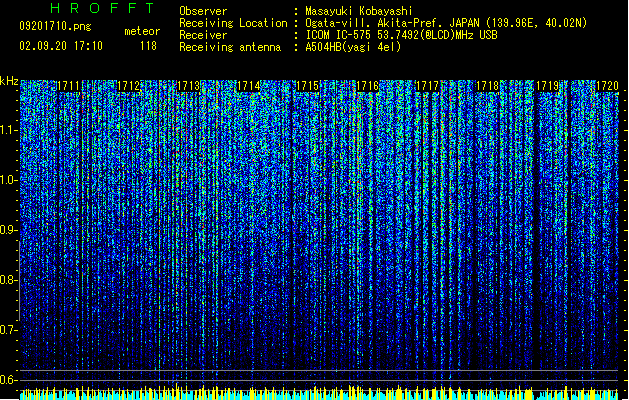Viewport: 629px width, 400px height.
Task: Click the meteor count 118
Action: tap(148, 46)
